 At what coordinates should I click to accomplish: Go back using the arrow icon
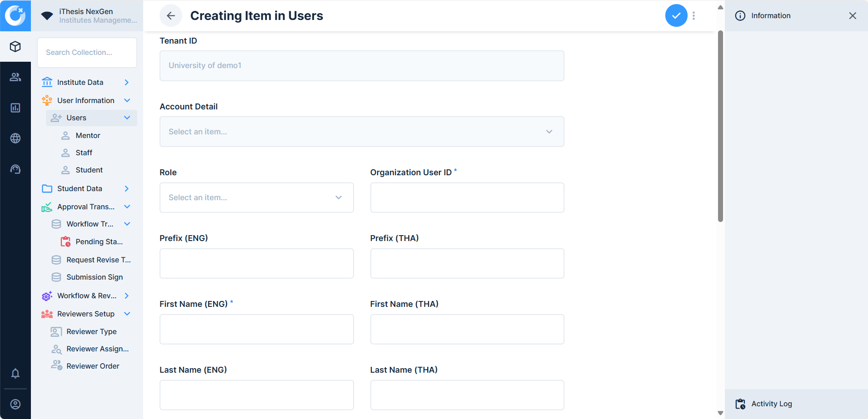point(171,15)
